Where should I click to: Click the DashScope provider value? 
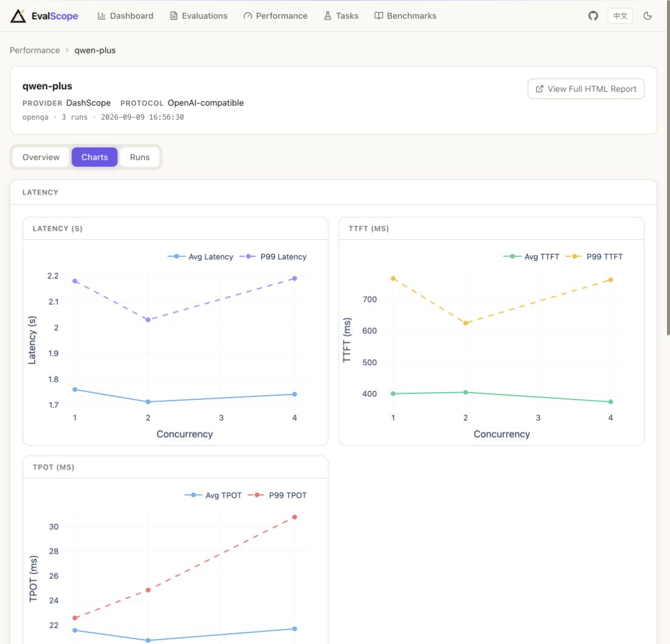coord(89,103)
